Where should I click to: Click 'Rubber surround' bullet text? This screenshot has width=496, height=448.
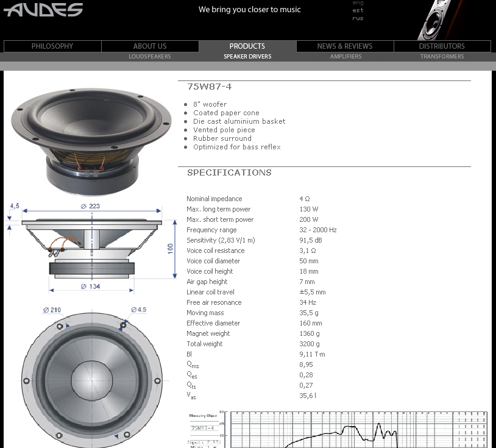point(222,138)
